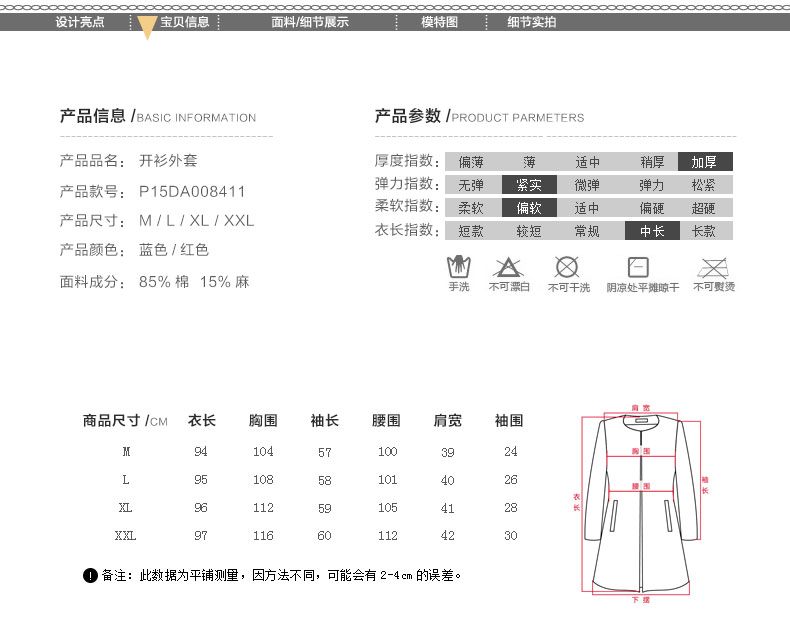
Task: Select the 宝贝信息 tab
Action: tap(185, 22)
